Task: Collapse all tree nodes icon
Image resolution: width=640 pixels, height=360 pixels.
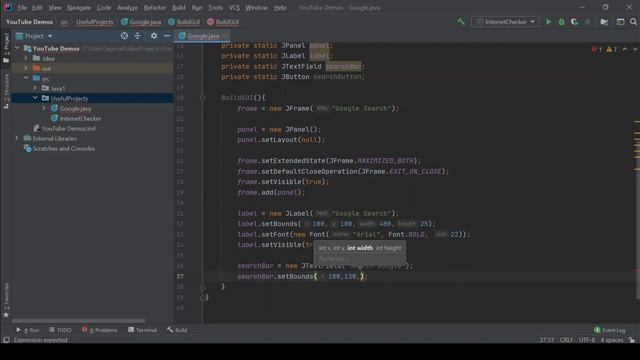Action: coord(138,36)
